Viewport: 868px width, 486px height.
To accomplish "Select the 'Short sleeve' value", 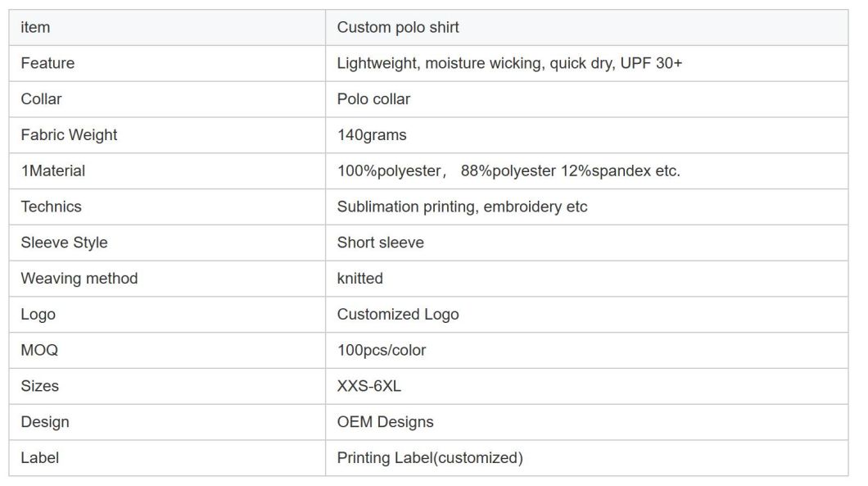I will coord(380,243).
